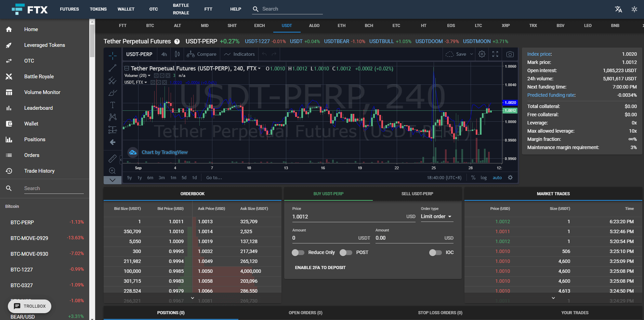This screenshot has width=644, height=320.
Task: Open chart settings gear near auto scale
Action: (510, 177)
